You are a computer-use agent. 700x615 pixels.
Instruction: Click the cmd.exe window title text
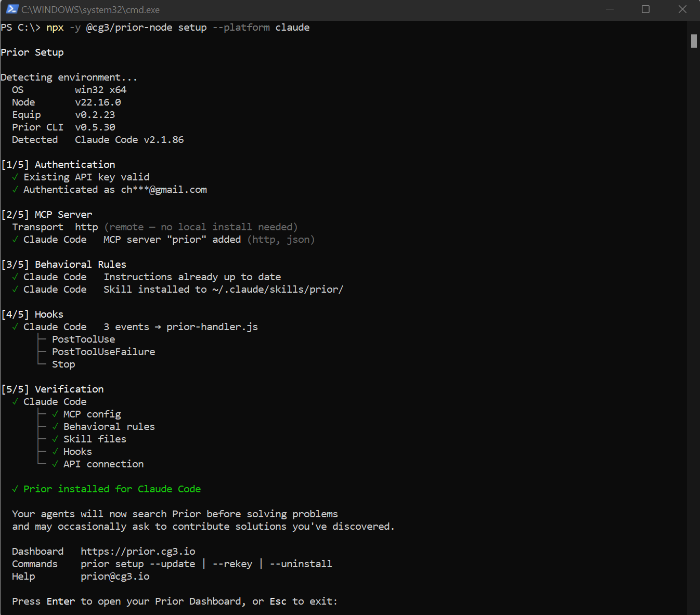tap(90, 9)
